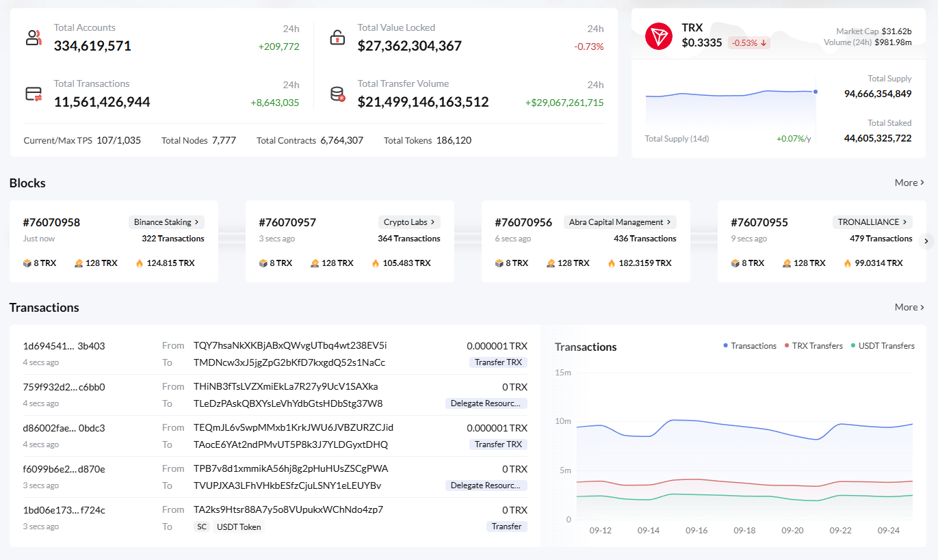Click the USDT Token contract tag
This screenshot has width=938, height=560.
[239, 527]
